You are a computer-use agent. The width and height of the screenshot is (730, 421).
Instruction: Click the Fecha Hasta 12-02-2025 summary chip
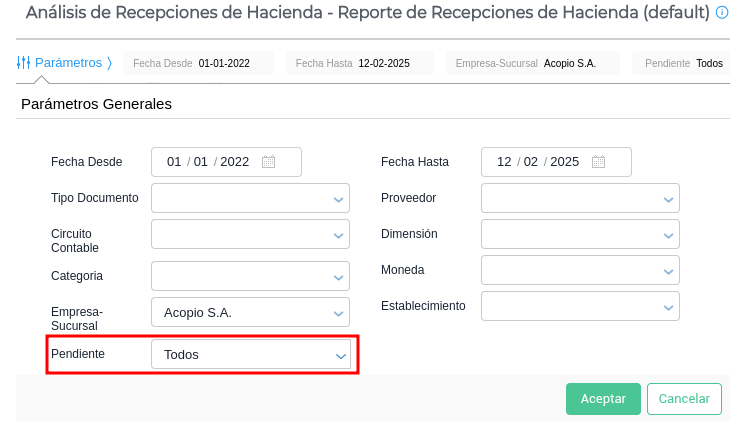click(360, 63)
